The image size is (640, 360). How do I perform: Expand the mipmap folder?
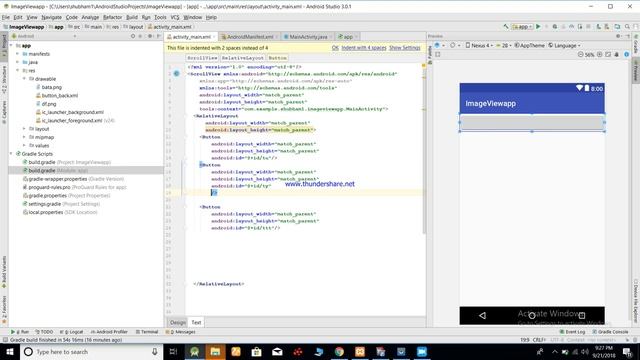[x=24, y=137]
